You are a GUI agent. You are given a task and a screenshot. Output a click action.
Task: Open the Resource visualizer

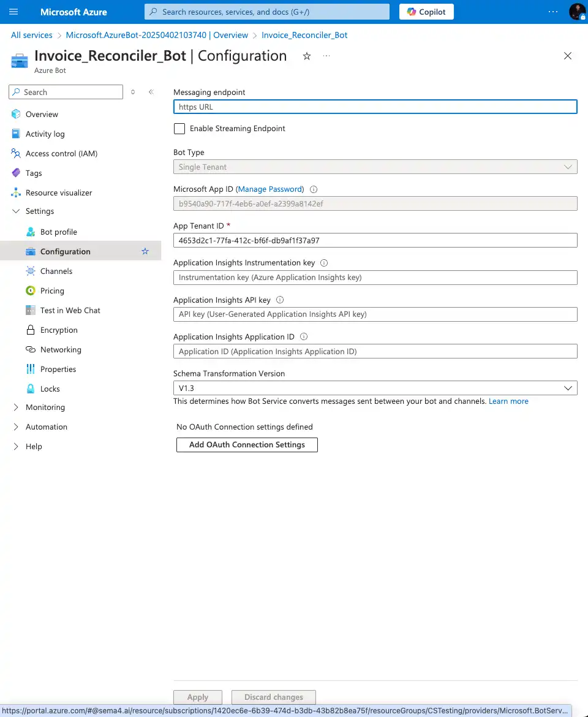(x=59, y=192)
